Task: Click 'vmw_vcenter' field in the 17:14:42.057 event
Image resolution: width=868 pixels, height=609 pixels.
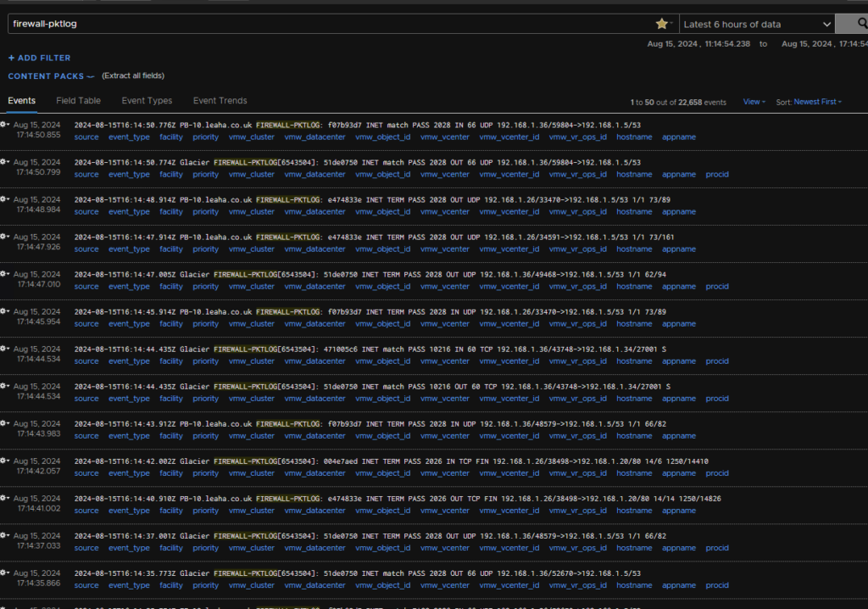Action: (444, 473)
